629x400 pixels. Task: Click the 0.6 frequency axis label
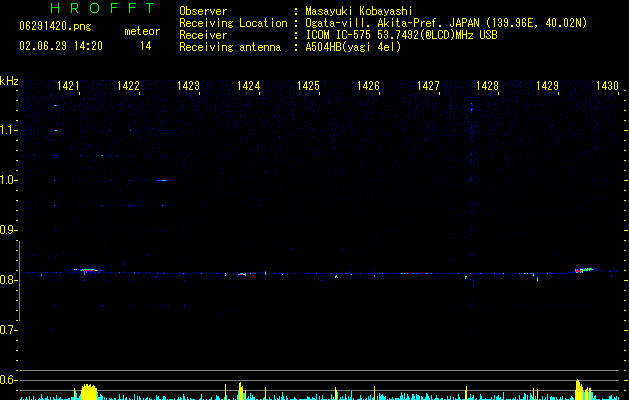pyautogui.click(x=7, y=380)
